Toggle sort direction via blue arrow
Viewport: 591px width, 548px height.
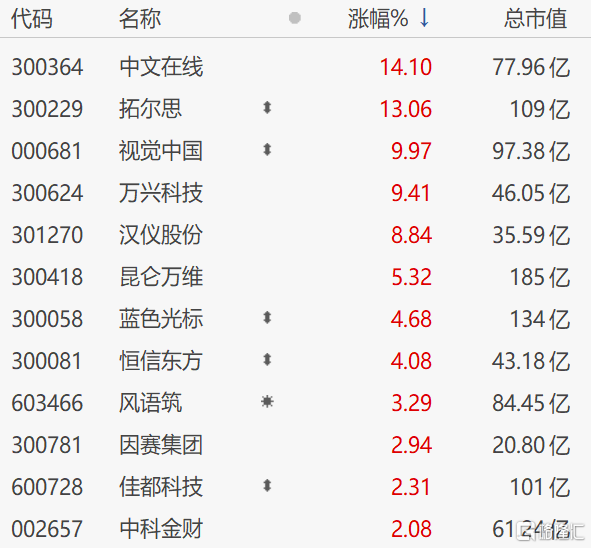point(424,18)
